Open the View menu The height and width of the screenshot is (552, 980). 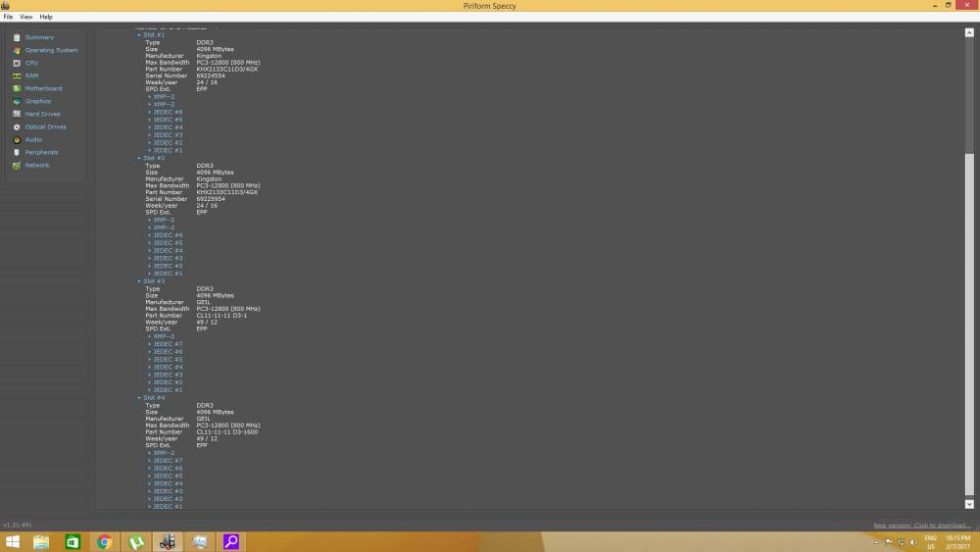point(25,17)
